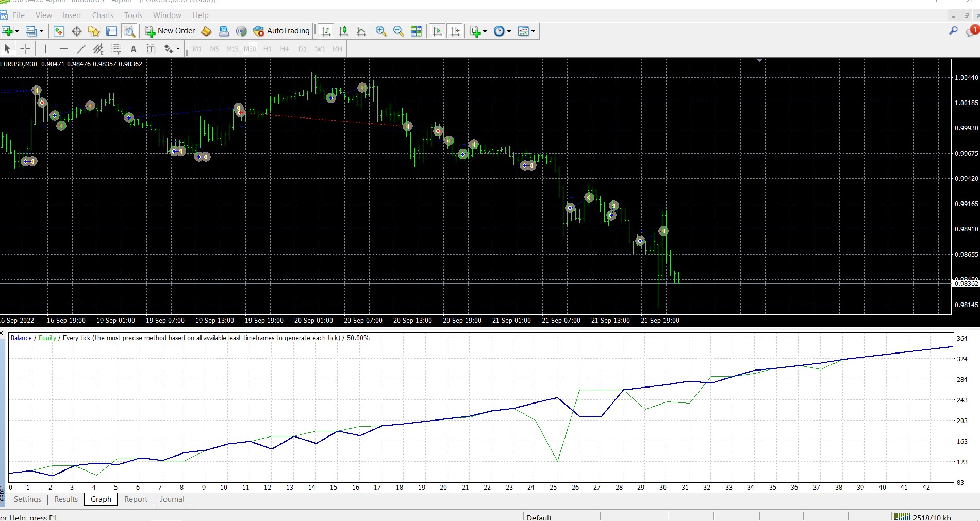Open the Profiles icon in the toolbar
This screenshot has width=980, height=521.
[x=31, y=31]
